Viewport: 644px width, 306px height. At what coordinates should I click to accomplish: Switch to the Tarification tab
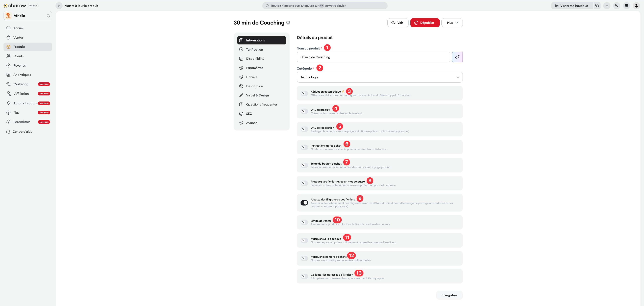(254, 49)
